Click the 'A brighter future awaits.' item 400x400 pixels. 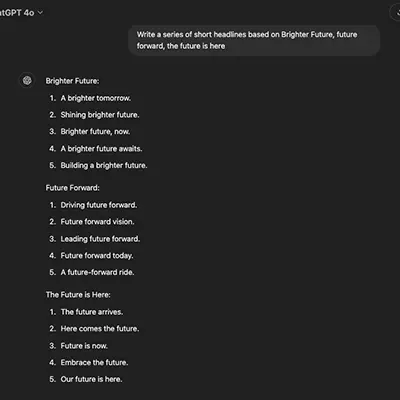pos(101,149)
